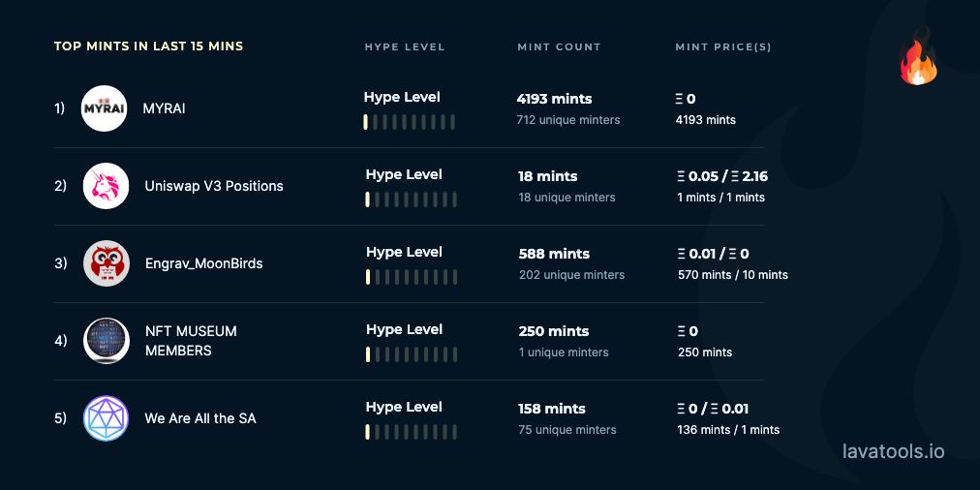The width and height of the screenshot is (980, 490).
Task: Click Uniswap row Hype Level label
Action: (404, 174)
